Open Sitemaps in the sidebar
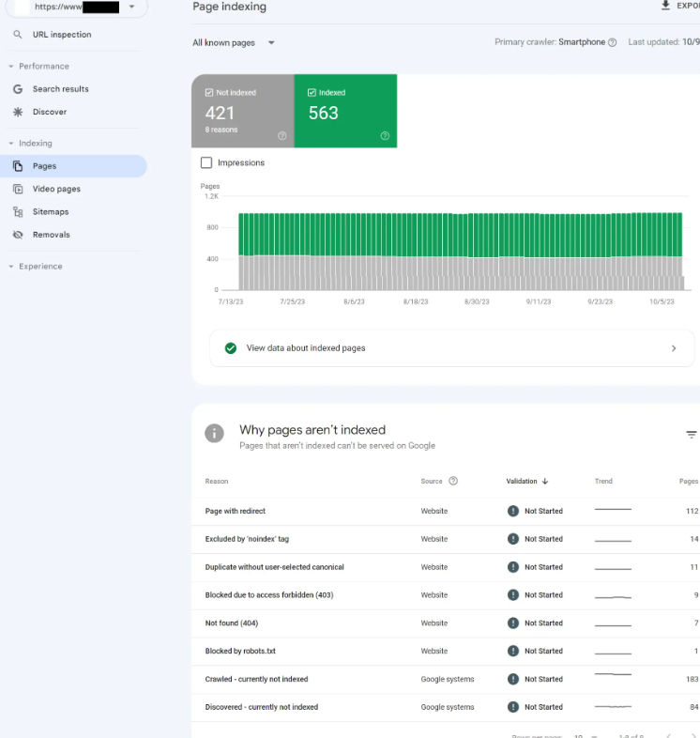This screenshot has width=700, height=738. 51,212
